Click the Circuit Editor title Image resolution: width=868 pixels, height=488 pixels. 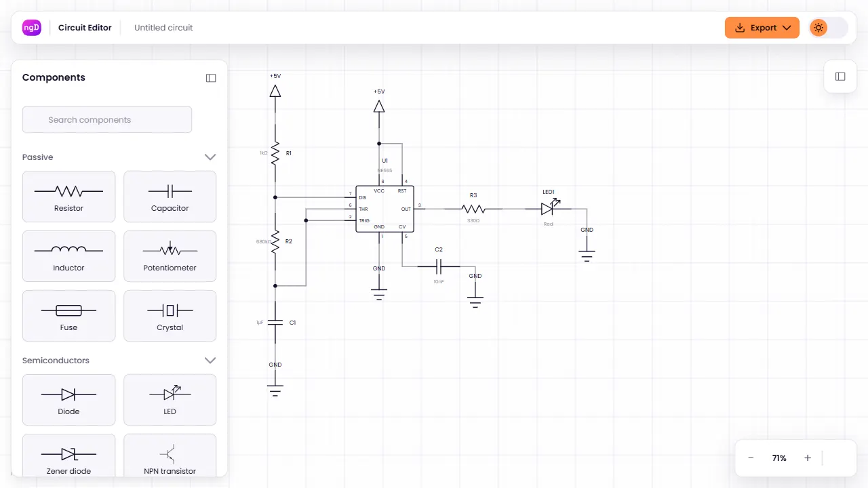(x=85, y=28)
